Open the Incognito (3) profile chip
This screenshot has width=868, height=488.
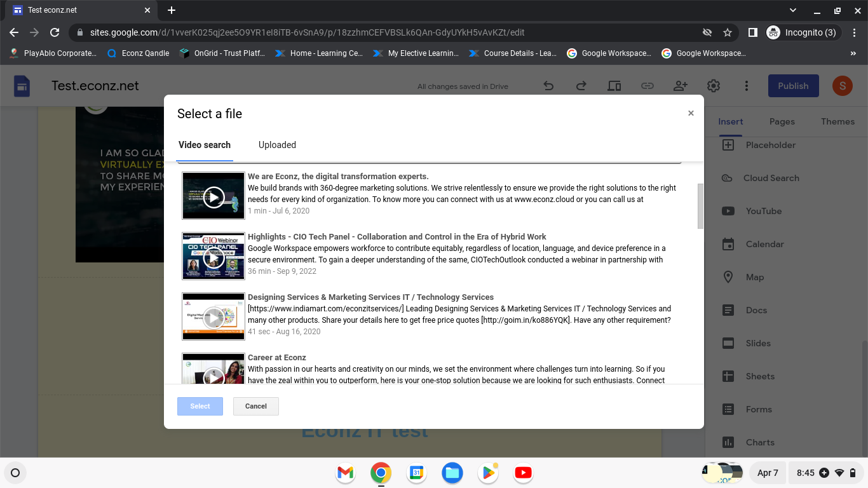pyautogui.click(x=804, y=32)
